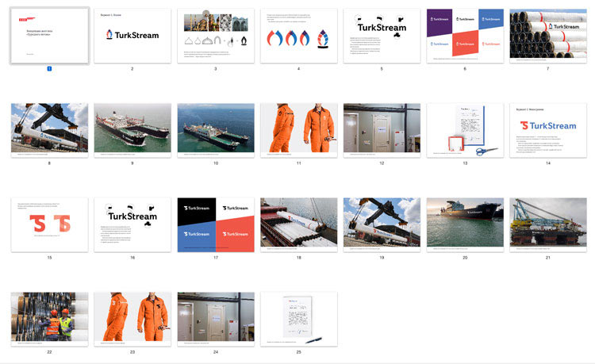Click the page number label 14
This screenshot has height=364, width=595.
click(548, 163)
